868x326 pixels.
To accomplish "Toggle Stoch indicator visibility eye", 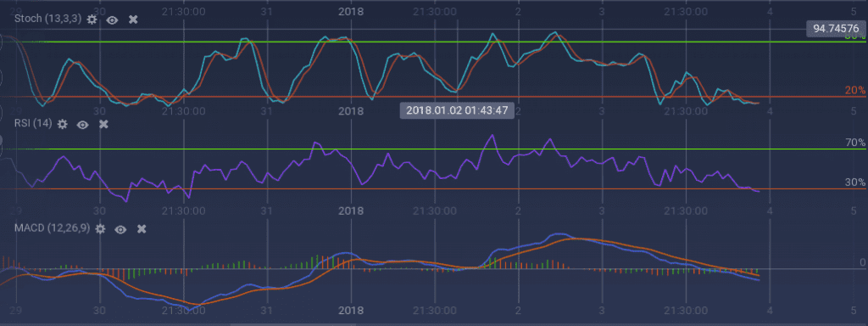I will [x=113, y=20].
